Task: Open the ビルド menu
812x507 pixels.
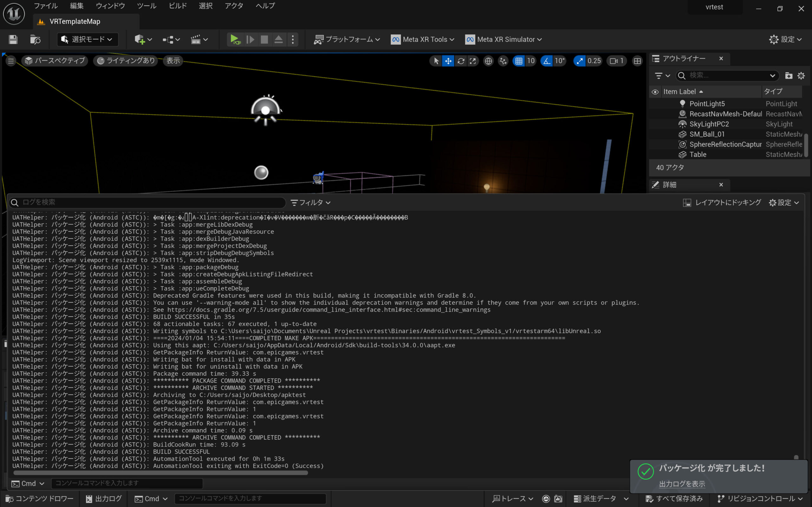Action: pyautogui.click(x=178, y=6)
